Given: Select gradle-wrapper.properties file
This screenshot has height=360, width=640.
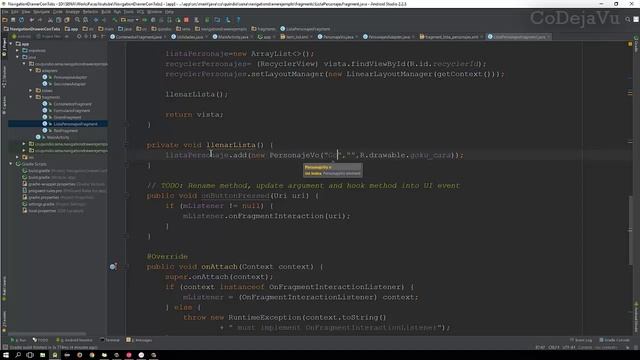Looking at the screenshot, I should pyautogui.click(x=53, y=184).
